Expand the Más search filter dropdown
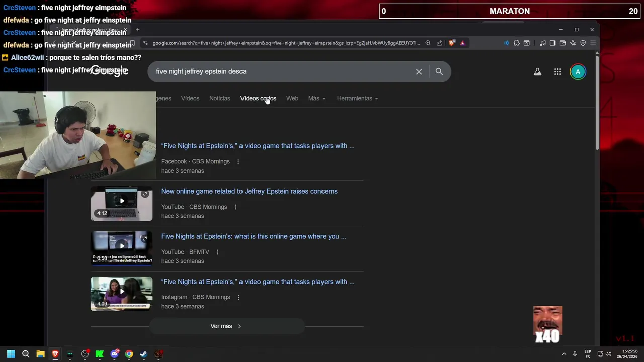The width and height of the screenshot is (644, 362). pos(316,98)
